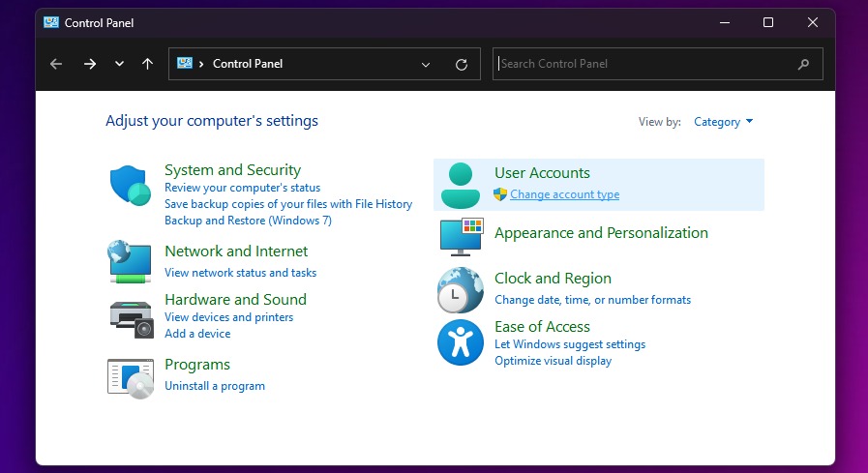Screen dimensions: 868x473
Task: Click the breadcrumb chevron before Control Panel
Action: [201, 64]
